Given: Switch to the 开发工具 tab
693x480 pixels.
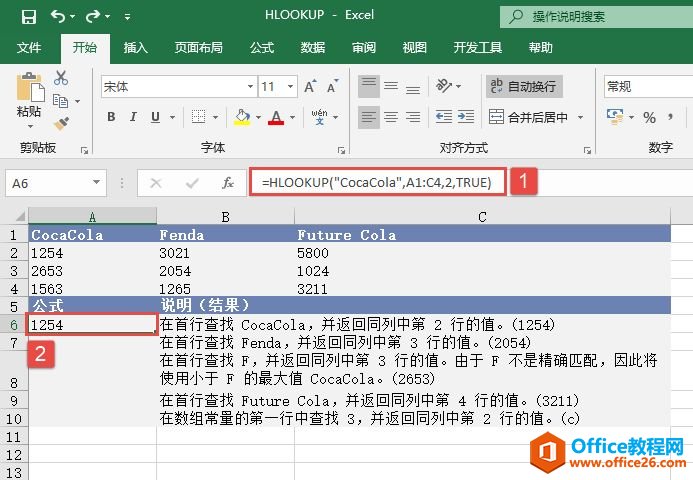Looking at the screenshot, I should tap(477, 48).
